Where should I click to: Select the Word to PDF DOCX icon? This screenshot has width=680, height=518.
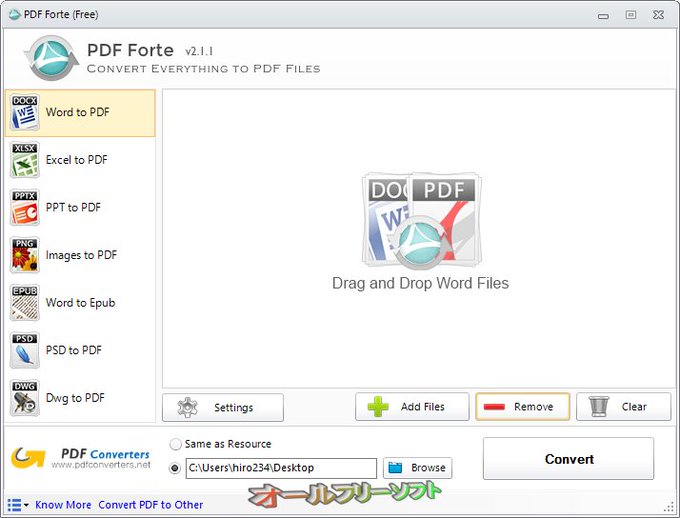point(25,112)
